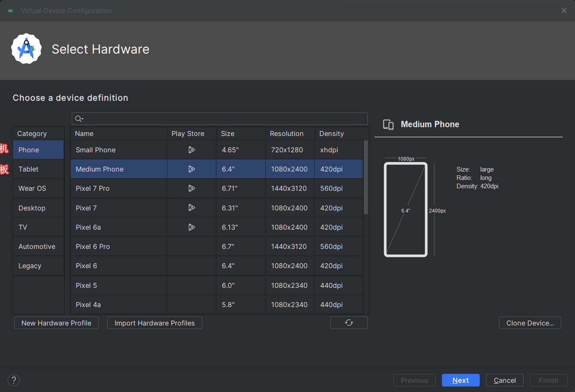The image size is (575, 392).
Task: Select the Phone category
Action: [39, 150]
